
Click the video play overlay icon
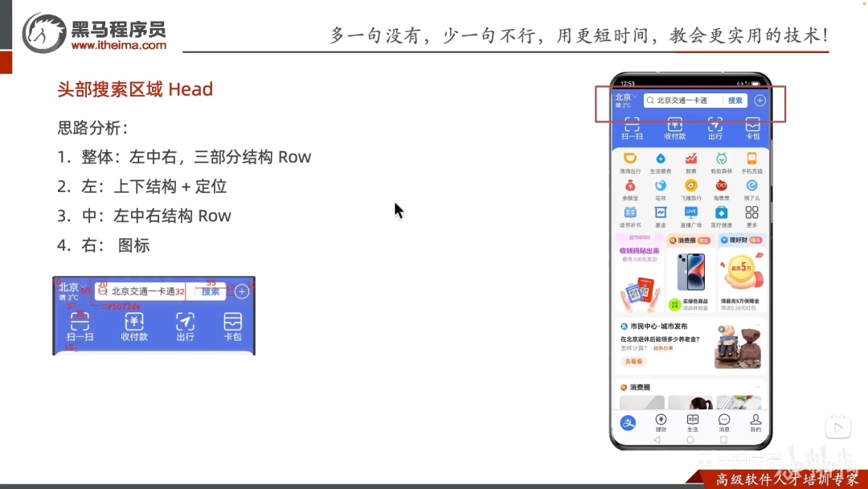tap(838, 427)
